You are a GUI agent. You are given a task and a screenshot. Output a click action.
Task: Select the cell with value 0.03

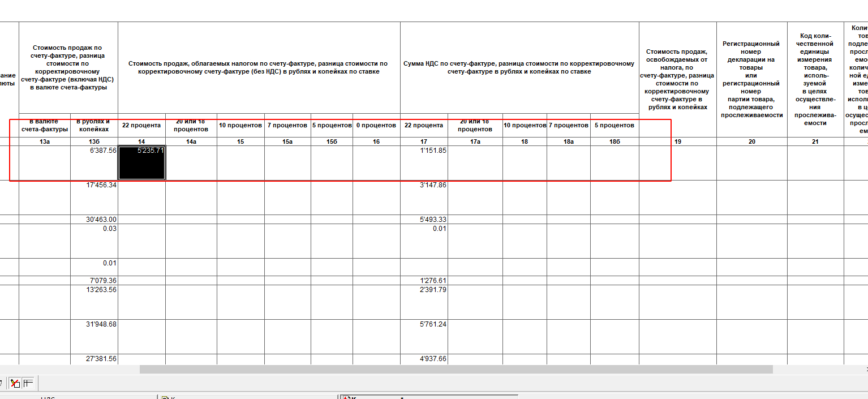[x=94, y=241]
